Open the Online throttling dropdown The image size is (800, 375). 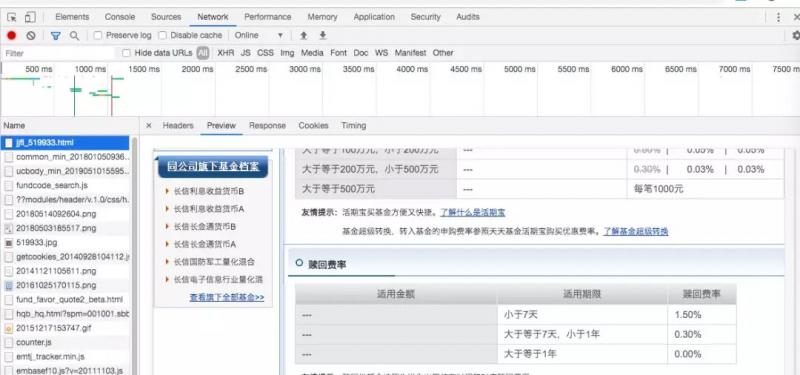(259, 35)
